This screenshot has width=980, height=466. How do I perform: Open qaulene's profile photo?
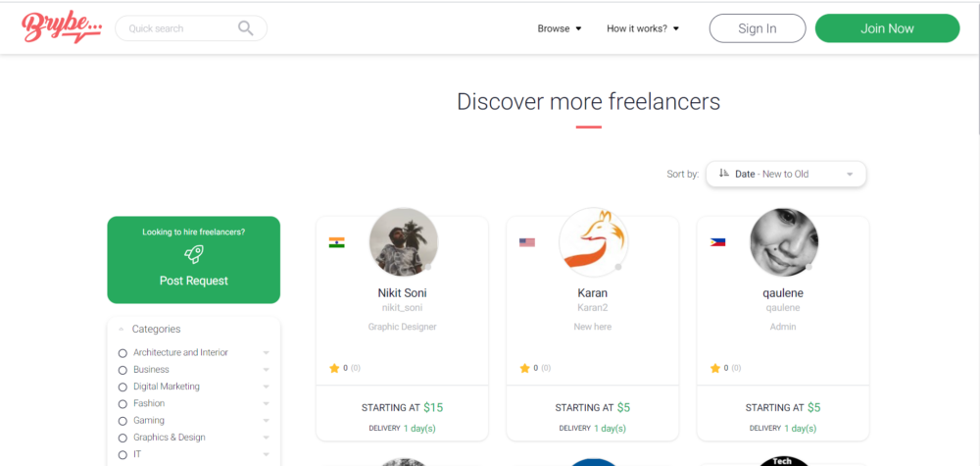click(x=784, y=242)
